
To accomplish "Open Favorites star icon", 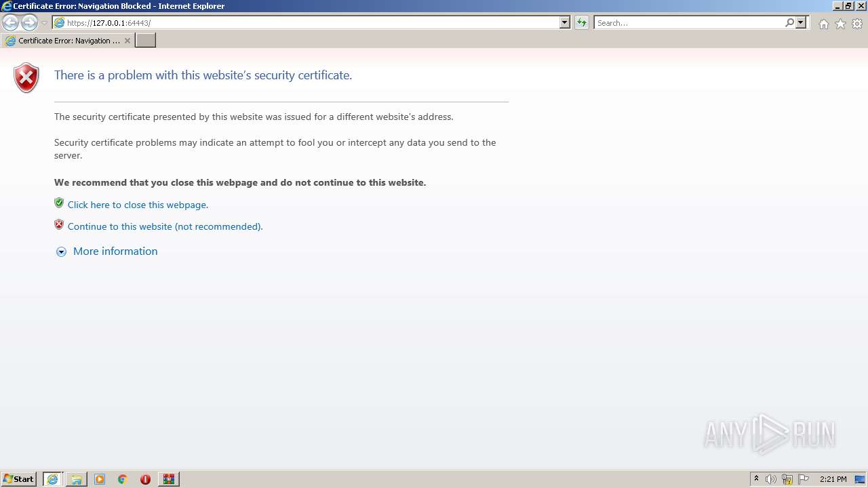I will click(840, 24).
